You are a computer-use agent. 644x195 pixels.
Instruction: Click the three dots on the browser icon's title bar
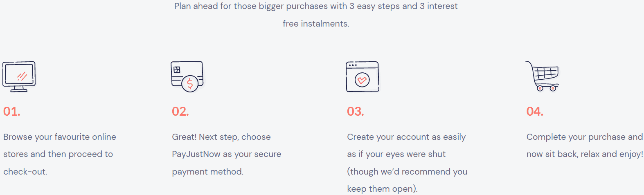click(x=353, y=65)
